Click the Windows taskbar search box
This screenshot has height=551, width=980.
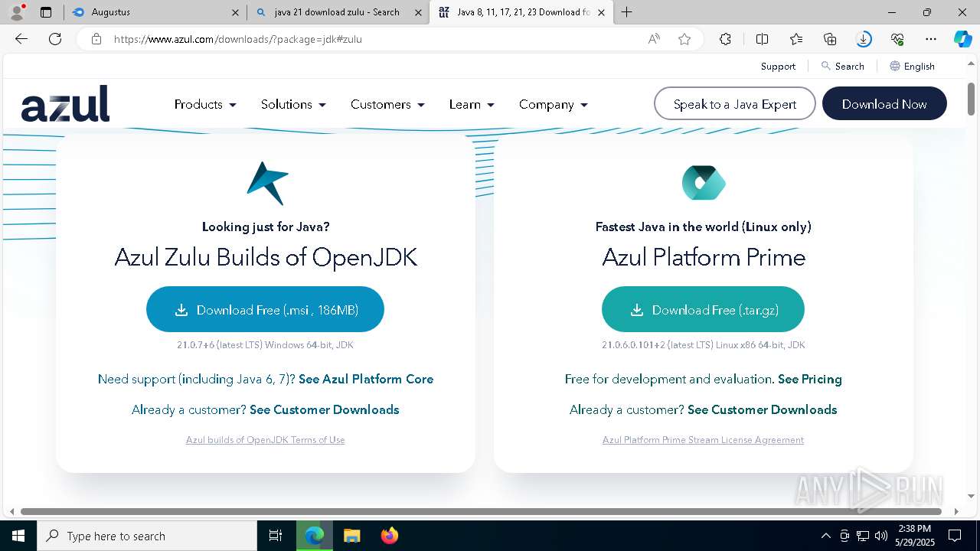(147, 536)
